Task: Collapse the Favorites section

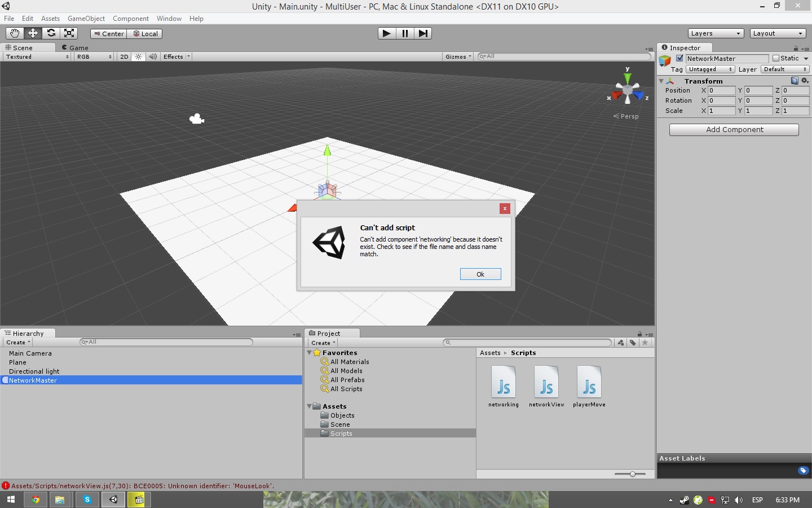Action: [x=310, y=352]
